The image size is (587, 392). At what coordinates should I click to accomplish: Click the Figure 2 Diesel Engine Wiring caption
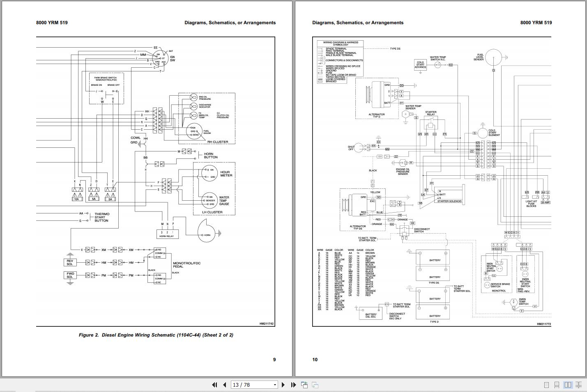pyautogui.click(x=156, y=335)
